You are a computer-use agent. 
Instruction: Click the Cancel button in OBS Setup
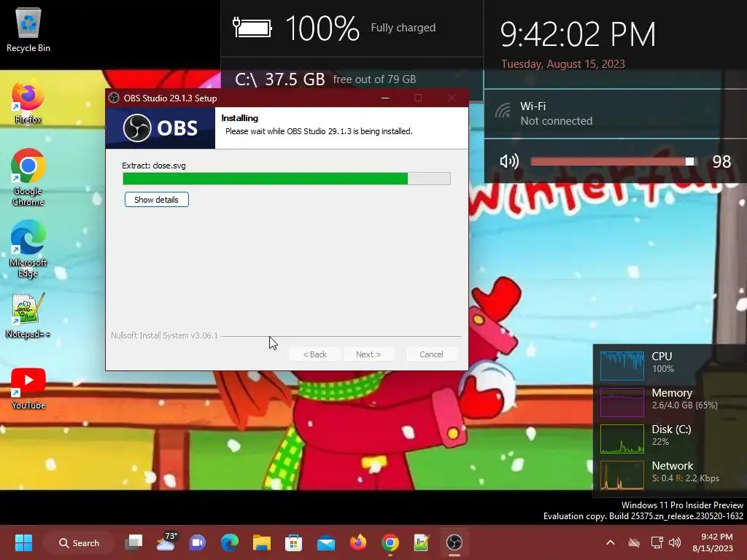click(431, 354)
